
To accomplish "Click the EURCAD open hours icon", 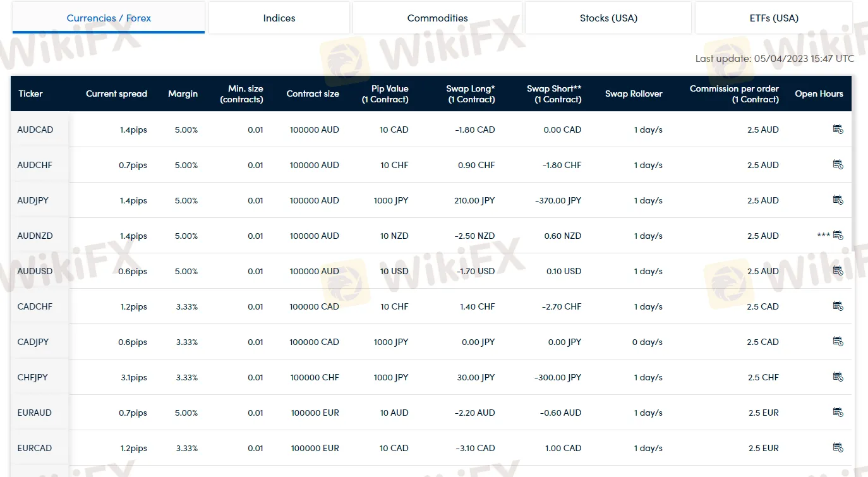I will click(x=838, y=448).
